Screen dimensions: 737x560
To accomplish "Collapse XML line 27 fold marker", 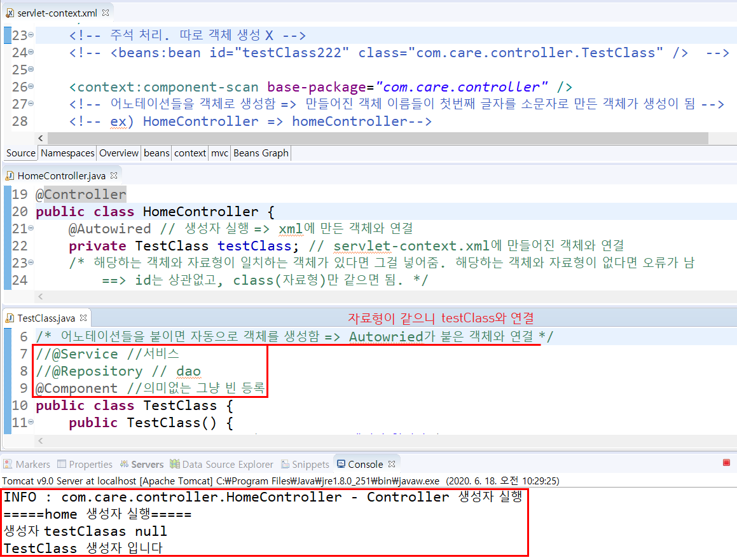I will [x=31, y=104].
